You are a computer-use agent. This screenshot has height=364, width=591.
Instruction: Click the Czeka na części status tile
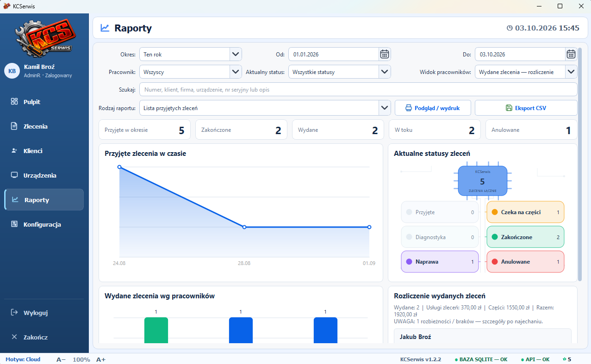pos(525,212)
